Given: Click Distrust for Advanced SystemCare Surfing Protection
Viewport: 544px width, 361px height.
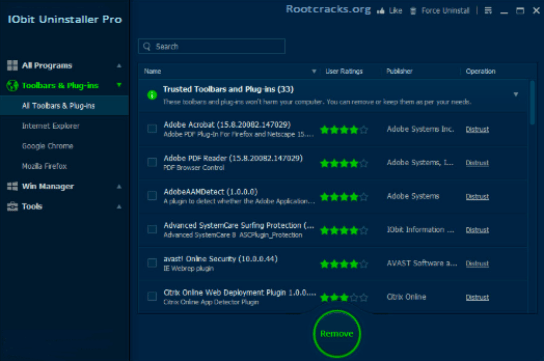Looking at the screenshot, I should [477, 230].
